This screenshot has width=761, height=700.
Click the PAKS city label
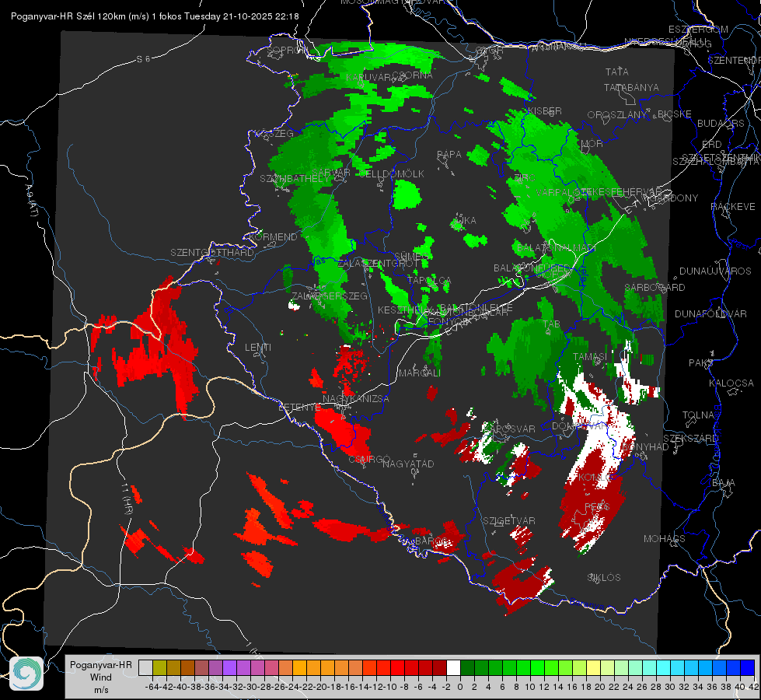pos(701,363)
